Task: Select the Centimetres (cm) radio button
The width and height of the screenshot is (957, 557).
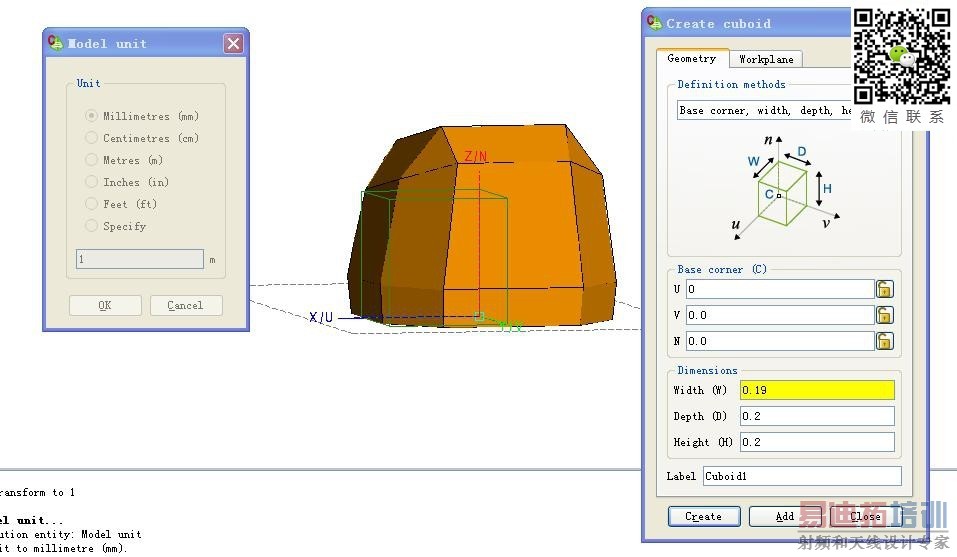Action: [x=92, y=138]
